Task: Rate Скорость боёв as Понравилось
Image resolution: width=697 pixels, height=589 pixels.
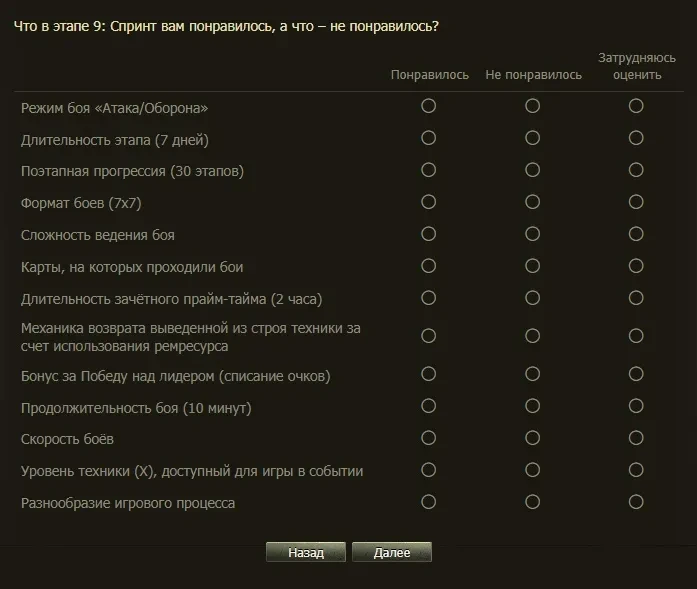Action: [429, 438]
